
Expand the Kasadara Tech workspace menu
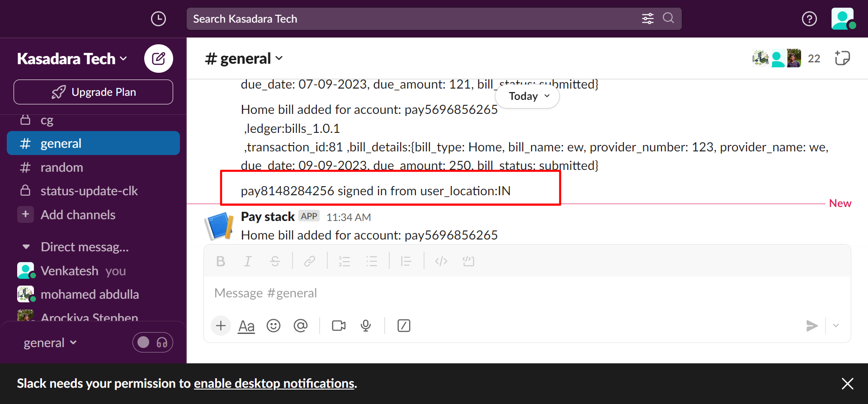(x=72, y=59)
